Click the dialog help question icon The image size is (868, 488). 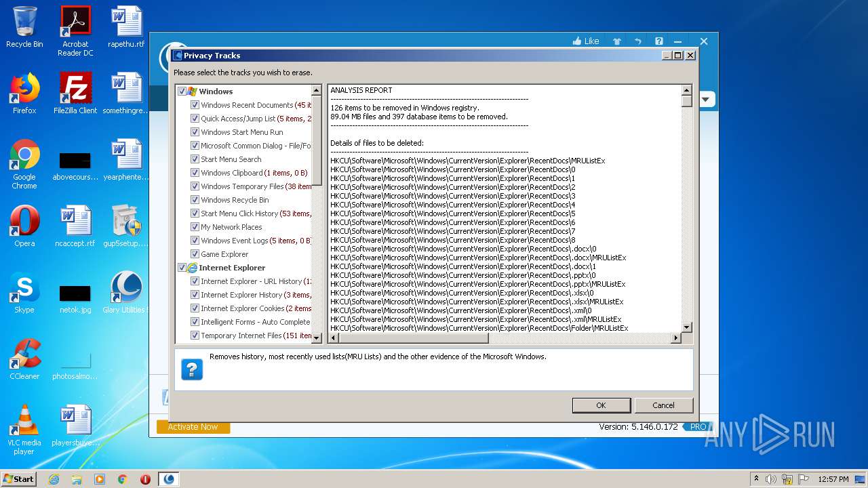[x=192, y=369]
